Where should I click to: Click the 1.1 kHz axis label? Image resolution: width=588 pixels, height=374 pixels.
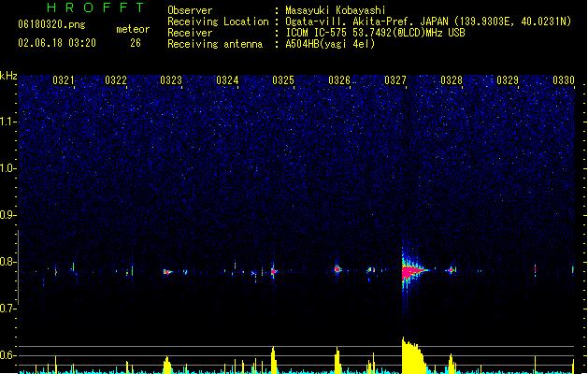[x=8, y=122]
